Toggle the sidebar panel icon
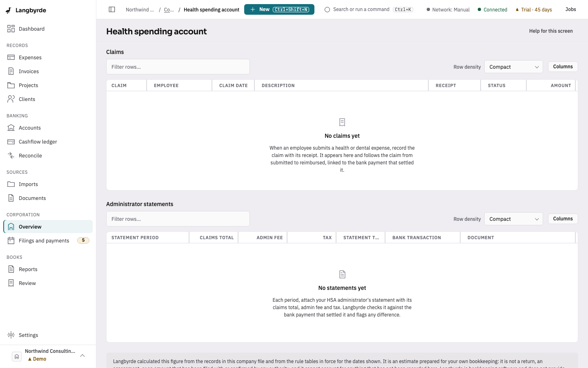The height and width of the screenshot is (368, 588). coord(112,9)
